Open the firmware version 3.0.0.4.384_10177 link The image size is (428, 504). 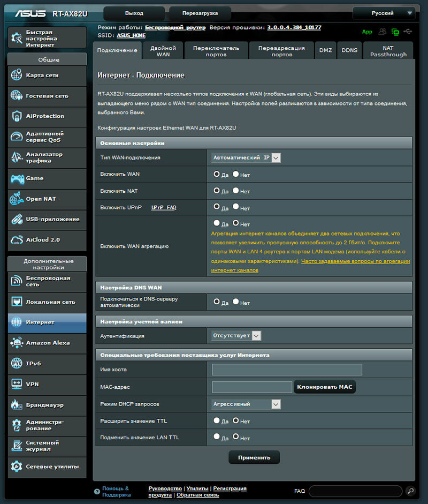pos(294,27)
